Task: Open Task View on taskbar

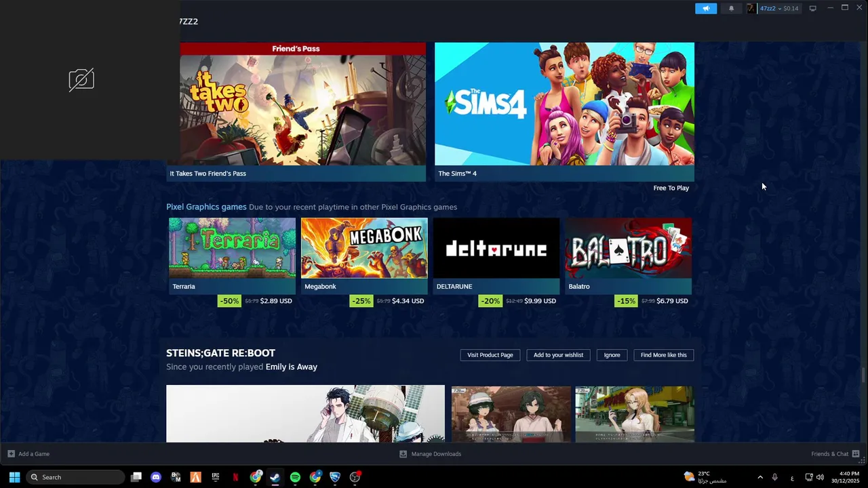Action: pyautogui.click(x=136, y=477)
